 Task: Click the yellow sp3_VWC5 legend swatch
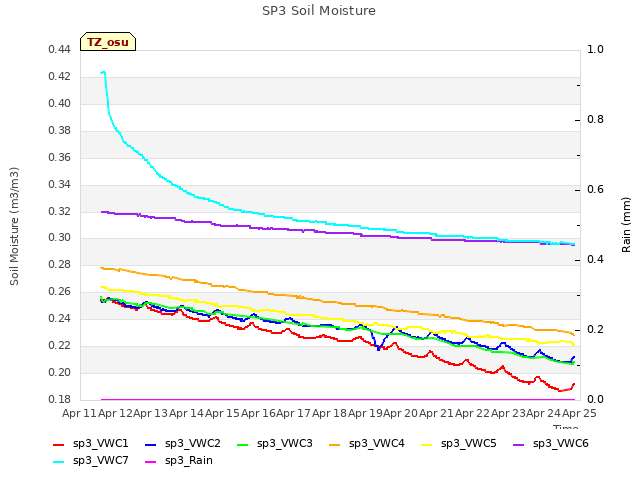tap(427, 445)
